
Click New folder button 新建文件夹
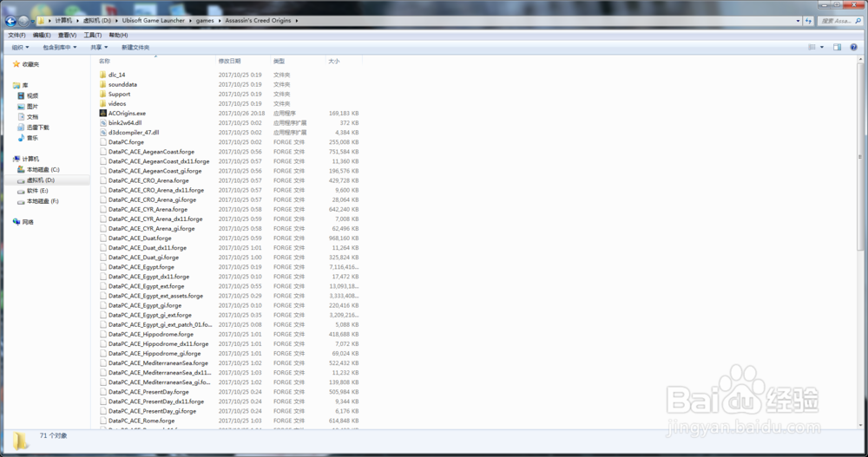coord(135,48)
